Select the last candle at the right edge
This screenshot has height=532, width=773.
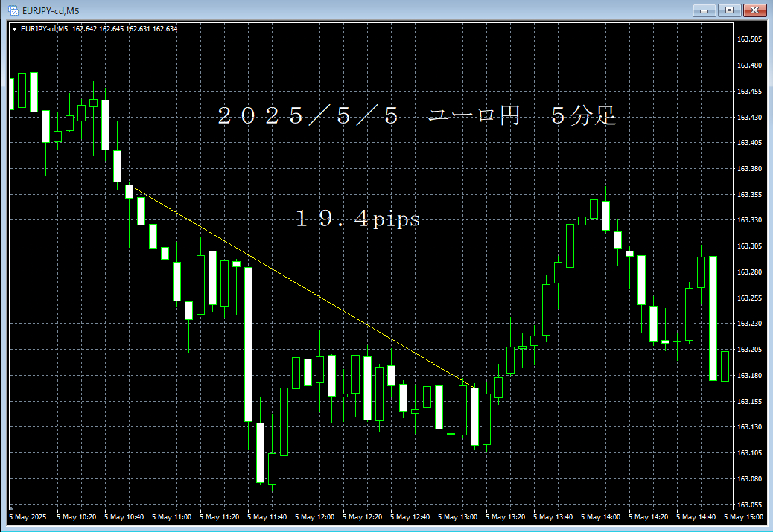[724, 365]
